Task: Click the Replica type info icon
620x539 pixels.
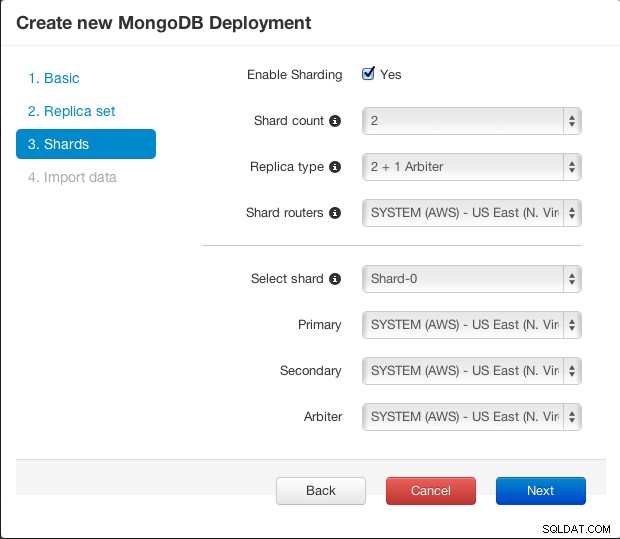Action: pyautogui.click(x=335, y=167)
